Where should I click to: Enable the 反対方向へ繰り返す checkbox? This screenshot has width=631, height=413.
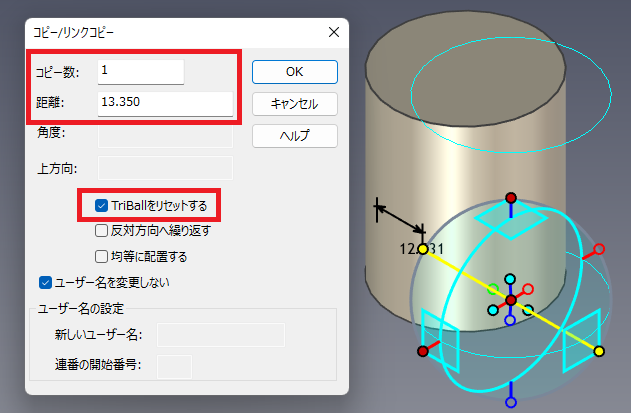click(x=102, y=231)
